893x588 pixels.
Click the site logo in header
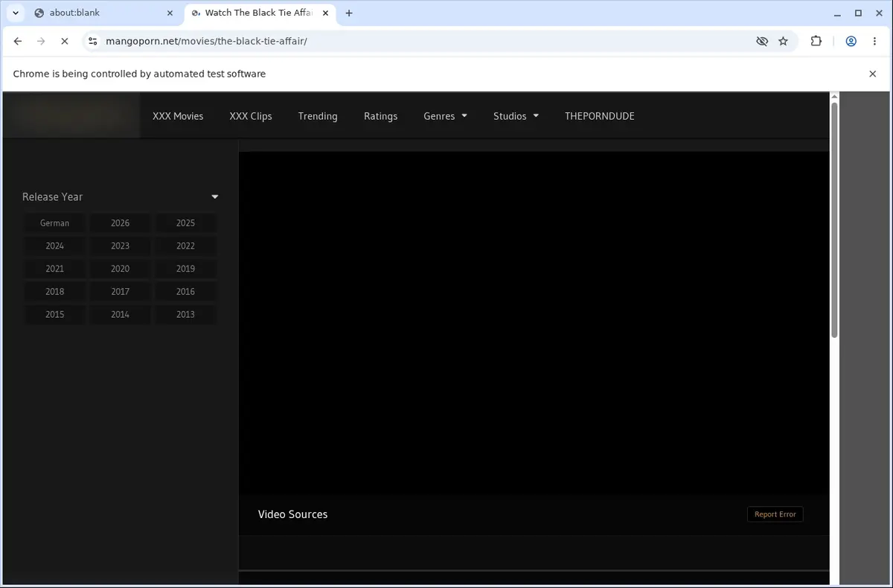point(71,116)
